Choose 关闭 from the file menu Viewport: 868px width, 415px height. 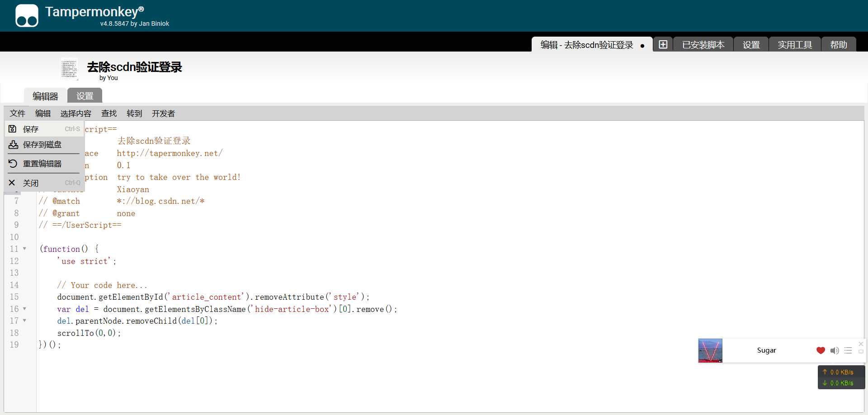[x=44, y=183]
